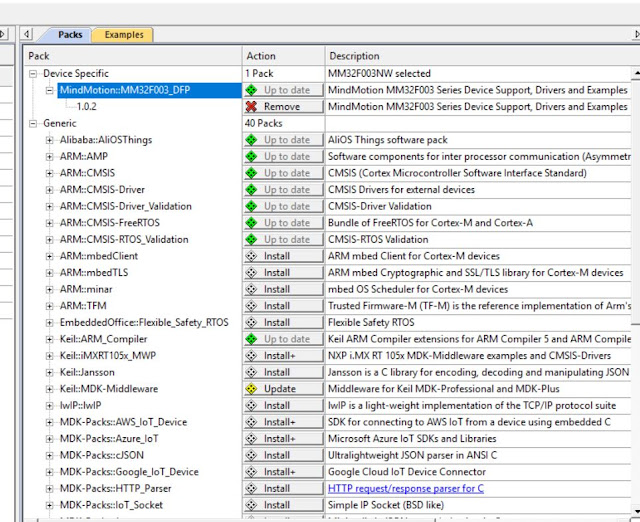Screen dimensions: 640x522
Task: Select the ARM::CMSIS-Driver_Validation row
Action: pyautogui.click(x=126, y=207)
